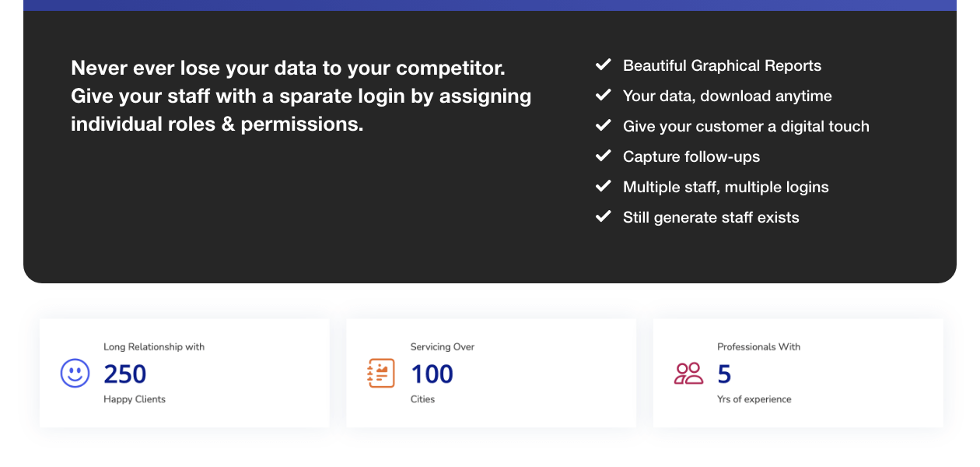Click the Long Relationship with label
This screenshot has height=467, width=980.
(x=154, y=347)
